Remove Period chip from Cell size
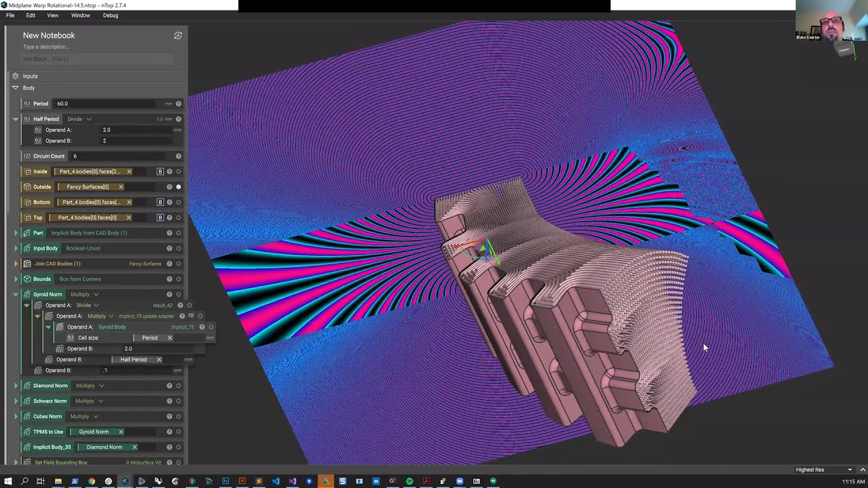The width and height of the screenshot is (868, 488). 170,338
